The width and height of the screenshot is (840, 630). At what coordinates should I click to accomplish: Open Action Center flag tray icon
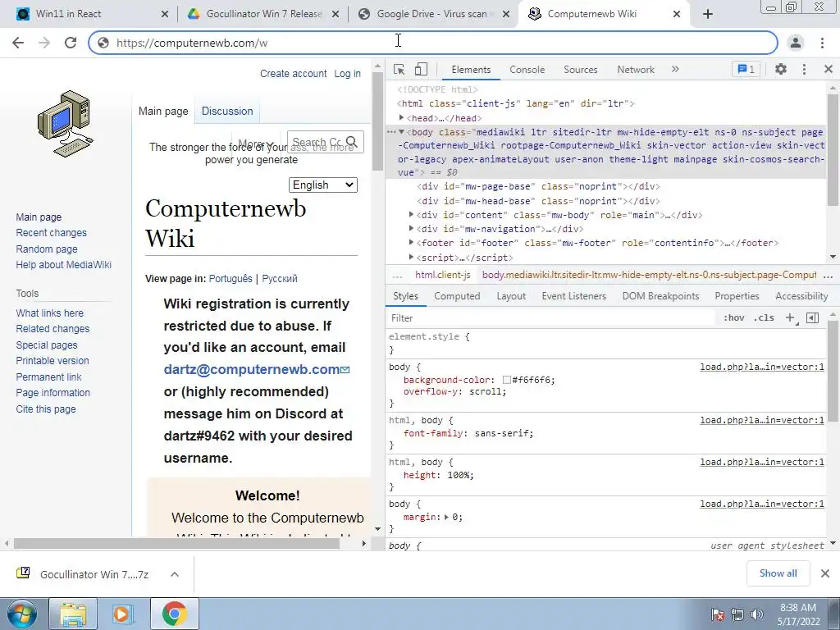717,614
